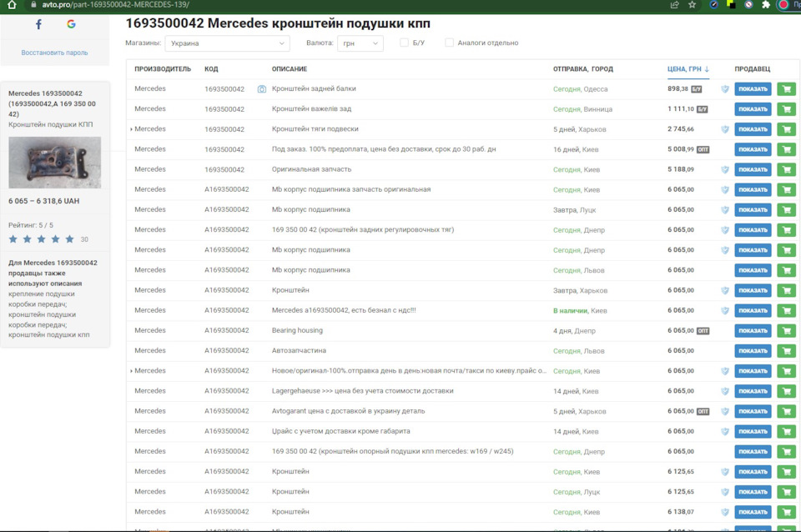Click 'Сегодня, Одесса' shipping cell

pyautogui.click(x=581, y=89)
